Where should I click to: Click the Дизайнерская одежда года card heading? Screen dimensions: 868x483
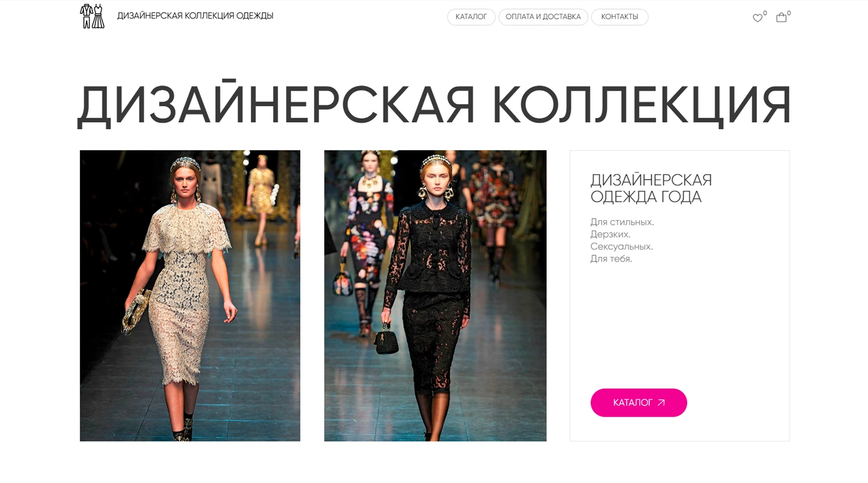coord(651,188)
